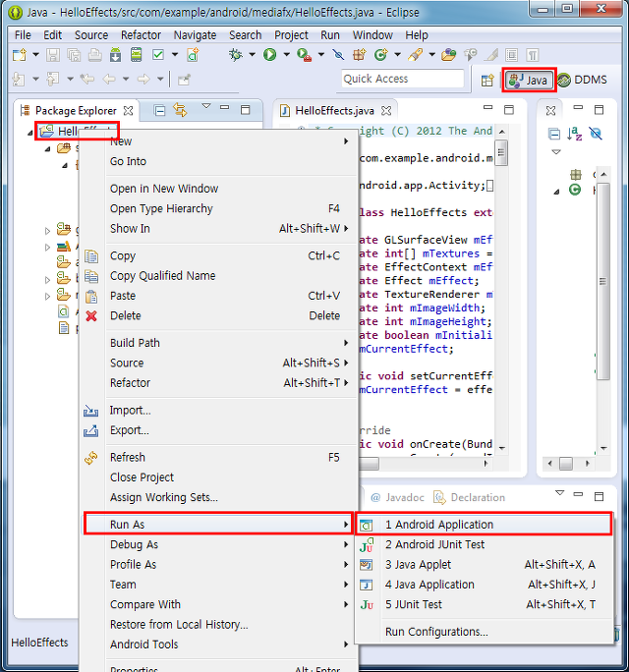Open the Window menu
Viewport: 629px width, 672px height.
coord(372,35)
